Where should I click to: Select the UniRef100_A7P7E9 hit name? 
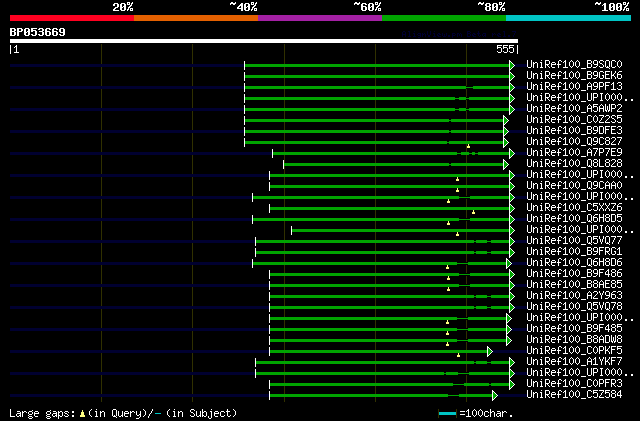(x=574, y=153)
